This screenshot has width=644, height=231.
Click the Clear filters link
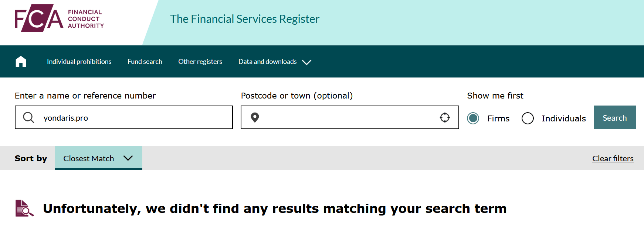coord(613,158)
